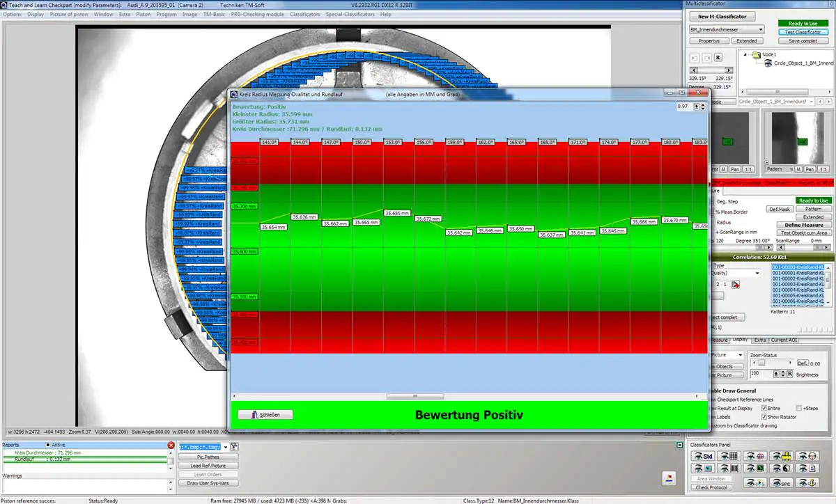
Task: Click the dotted-arrows classificator eye icon
Action: (755, 482)
